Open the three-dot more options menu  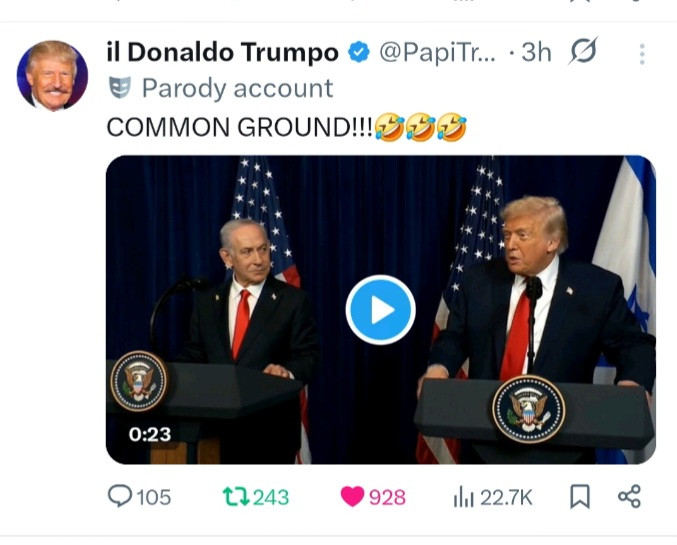tap(642, 54)
